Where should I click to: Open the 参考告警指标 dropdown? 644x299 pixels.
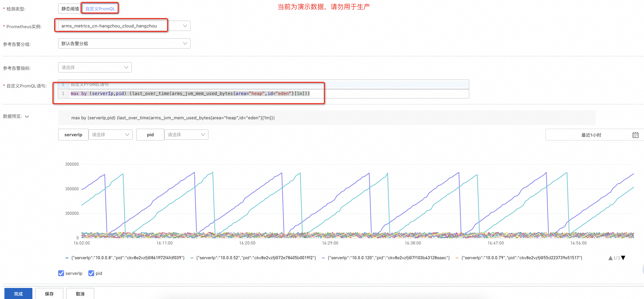pyautogui.click(x=95, y=67)
